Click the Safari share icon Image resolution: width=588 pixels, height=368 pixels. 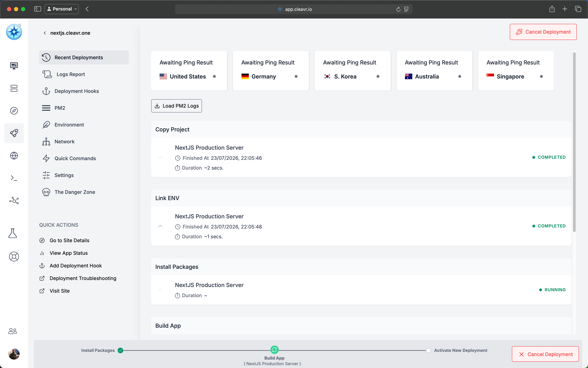(552, 9)
